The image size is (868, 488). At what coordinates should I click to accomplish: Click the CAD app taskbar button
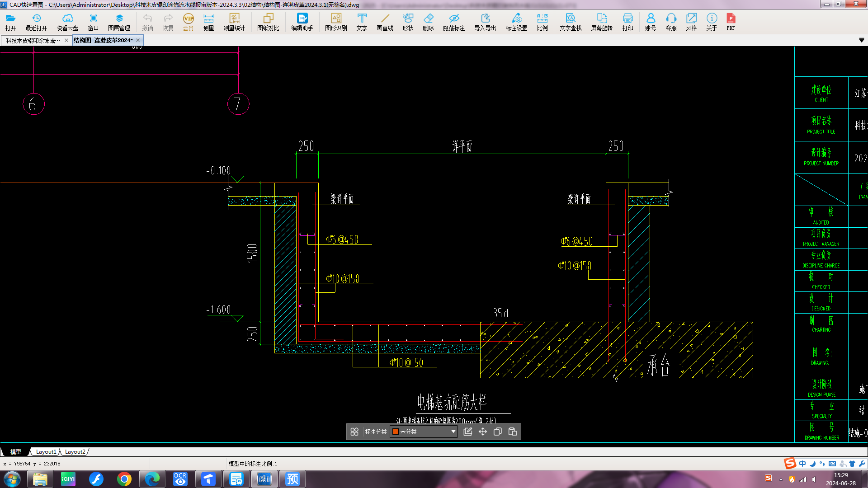(264, 479)
